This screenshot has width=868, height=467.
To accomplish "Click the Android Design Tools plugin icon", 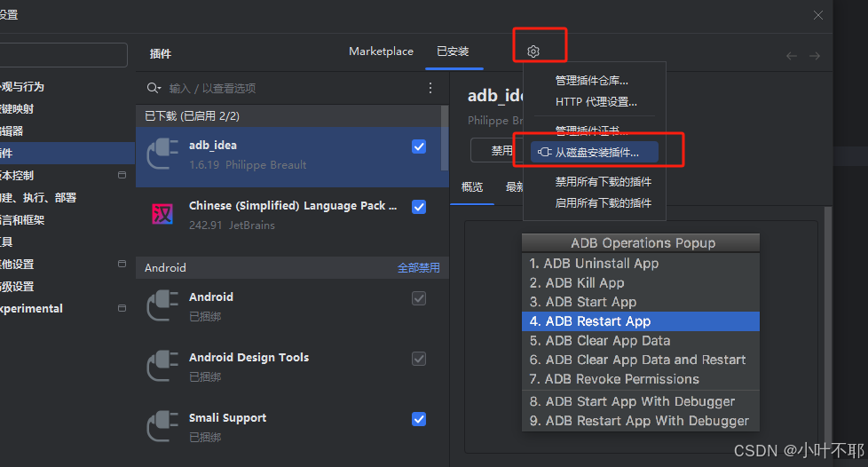I will [162, 366].
